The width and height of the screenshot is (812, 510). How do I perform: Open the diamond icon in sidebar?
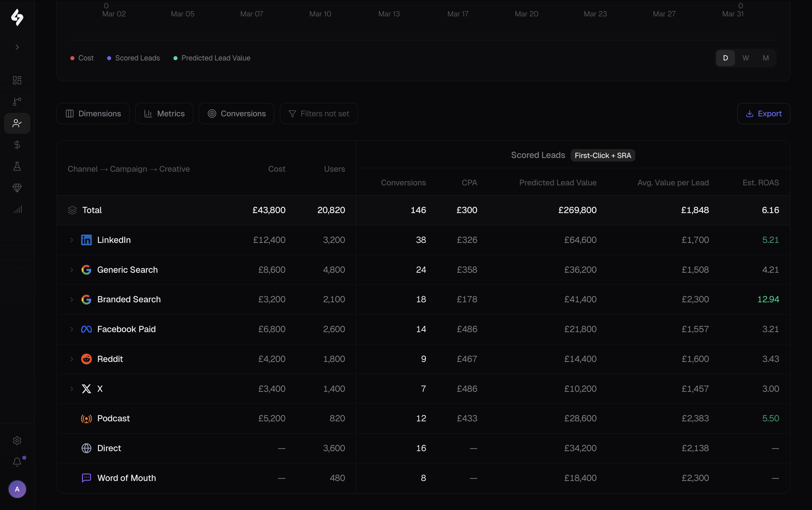(x=17, y=188)
